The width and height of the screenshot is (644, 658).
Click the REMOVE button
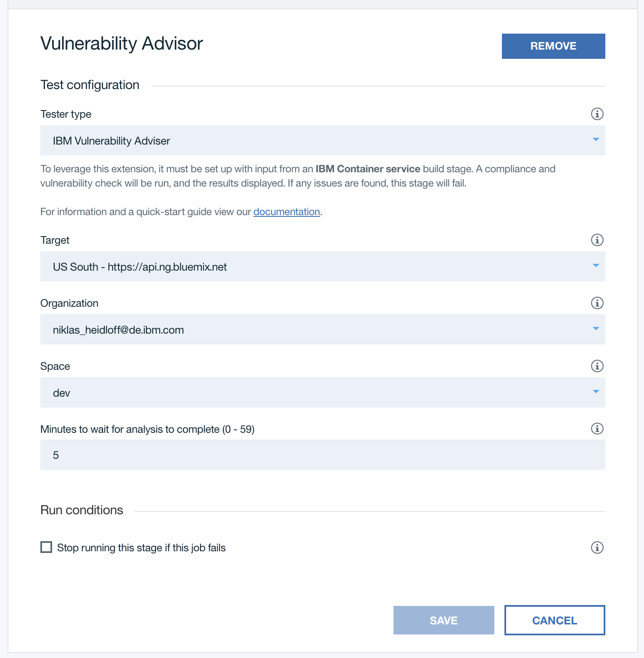[553, 46]
